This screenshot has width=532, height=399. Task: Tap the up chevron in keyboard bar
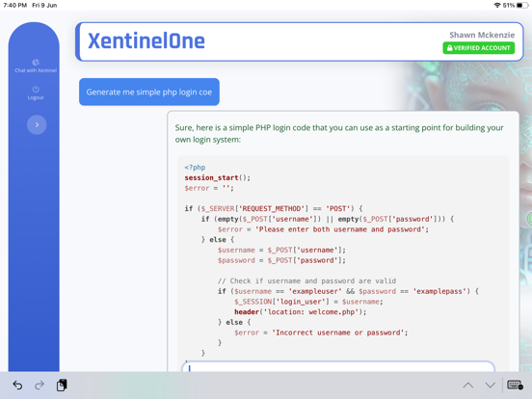click(468, 386)
